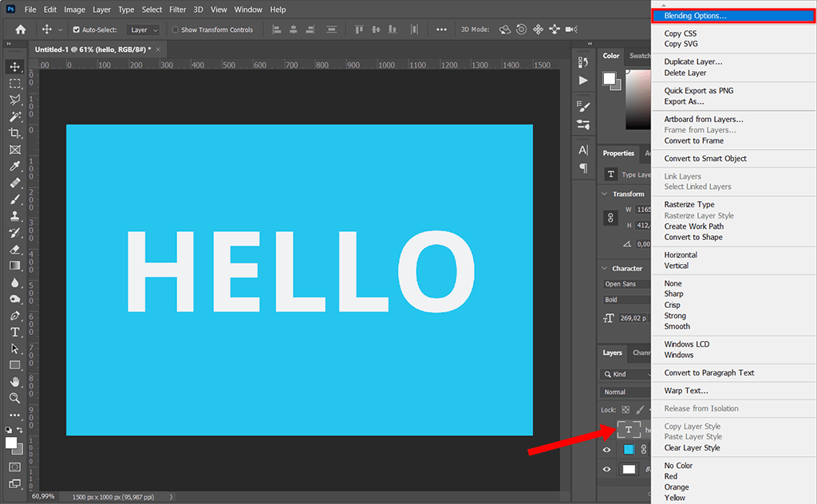Select the Dodge tool

(14, 299)
